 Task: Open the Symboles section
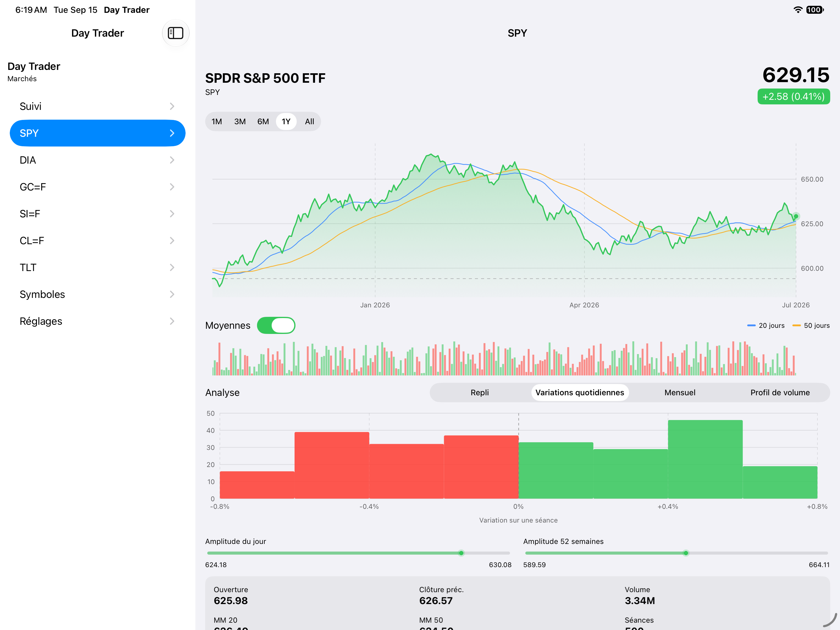[x=98, y=294]
